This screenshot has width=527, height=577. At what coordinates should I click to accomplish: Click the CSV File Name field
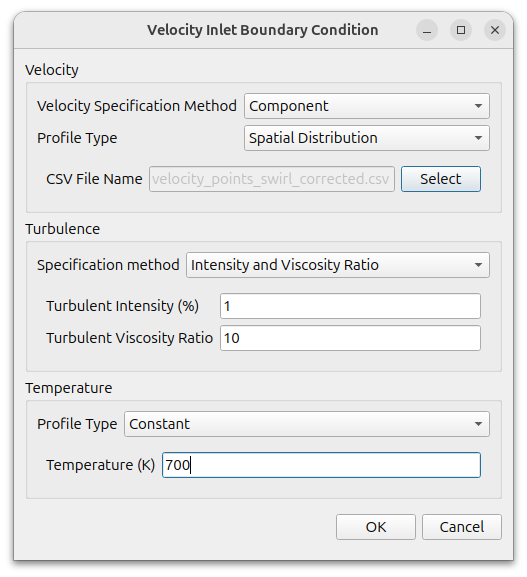point(272,179)
